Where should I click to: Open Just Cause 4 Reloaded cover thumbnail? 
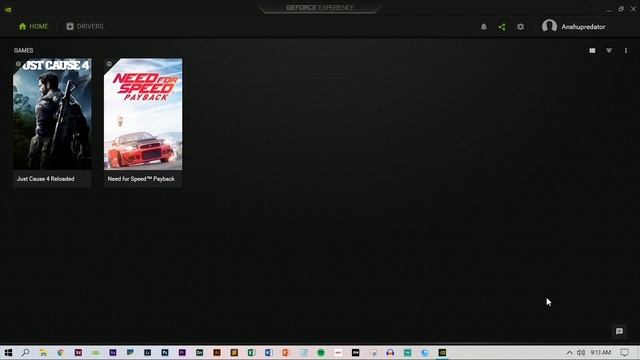[52, 114]
